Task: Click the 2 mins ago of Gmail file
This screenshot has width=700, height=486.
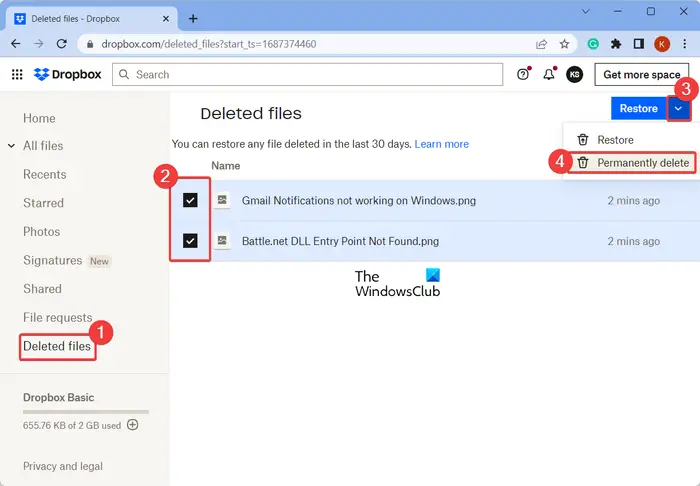Action: [x=633, y=200]
